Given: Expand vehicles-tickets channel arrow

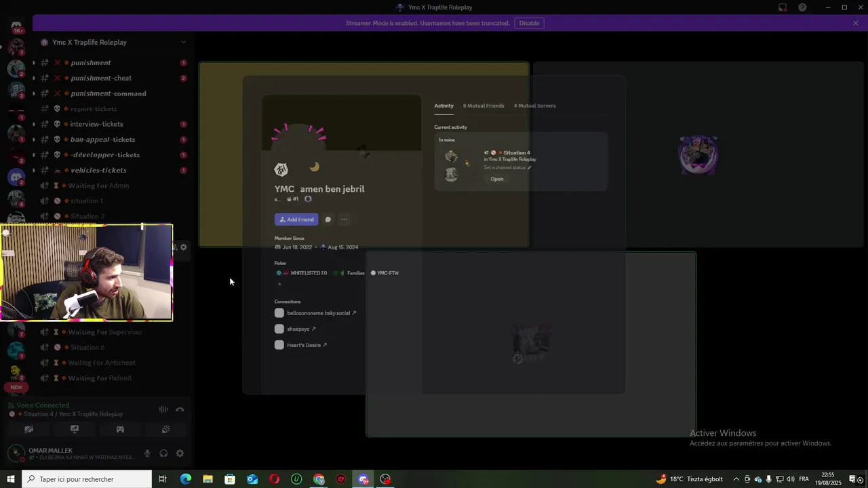Looking at the screenshot, I should point(33,170).
